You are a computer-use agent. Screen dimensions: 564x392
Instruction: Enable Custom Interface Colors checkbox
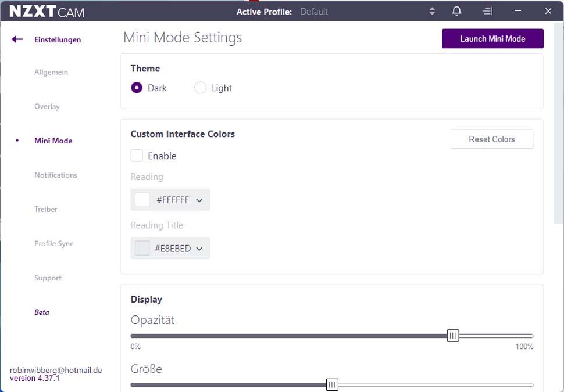click(x=137, y=156)
